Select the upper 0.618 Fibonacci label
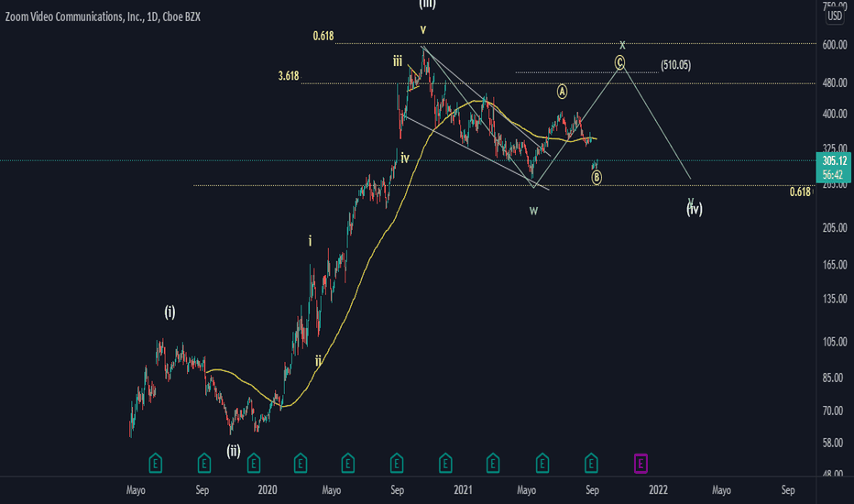Screen dimensions: 854x504 323,36
